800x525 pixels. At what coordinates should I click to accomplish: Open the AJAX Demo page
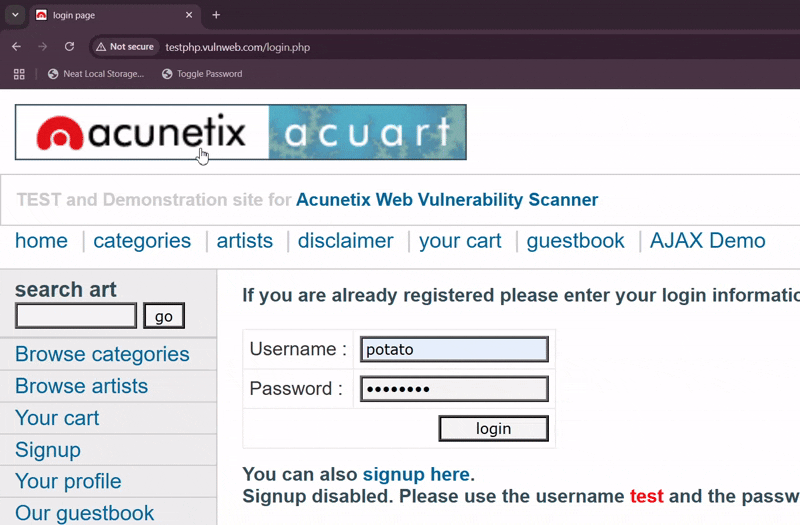(708, 240)
